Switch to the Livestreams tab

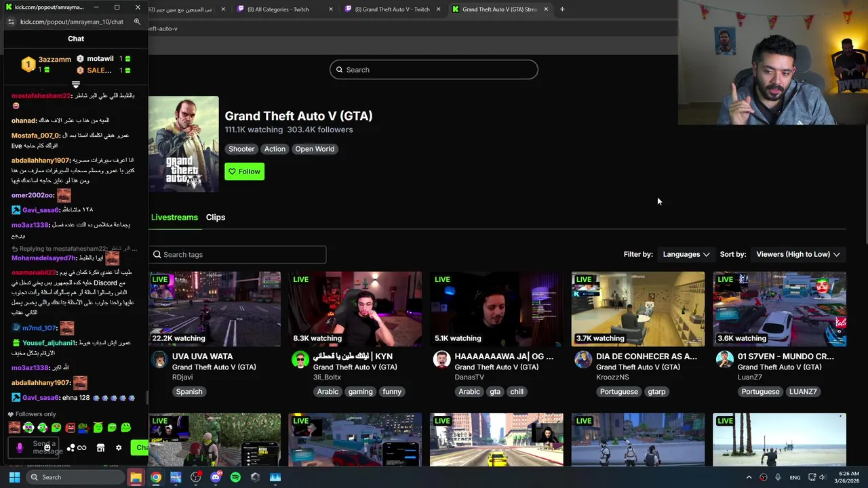pyautogui.click(x=174, y=218)
